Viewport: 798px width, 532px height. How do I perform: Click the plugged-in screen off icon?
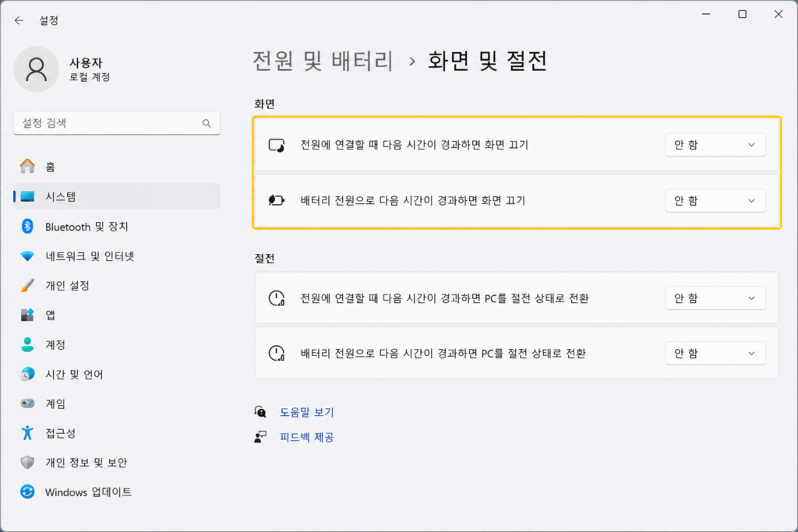point(277,145)
